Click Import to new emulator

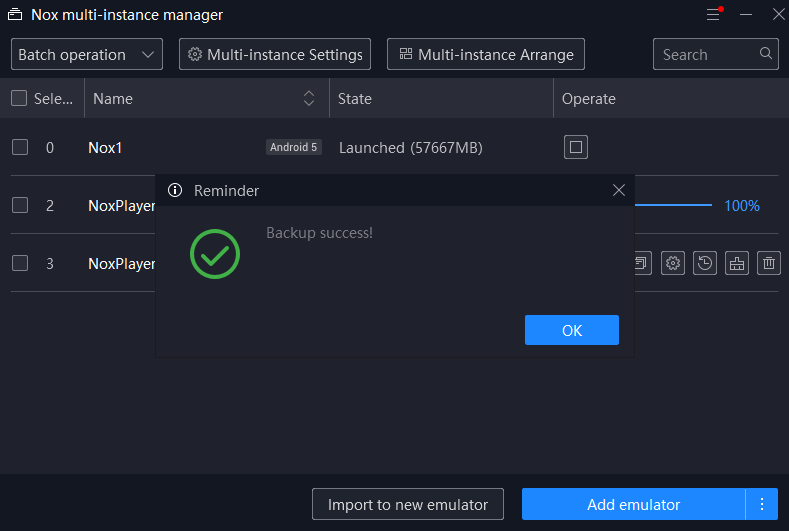click(408, 504)
